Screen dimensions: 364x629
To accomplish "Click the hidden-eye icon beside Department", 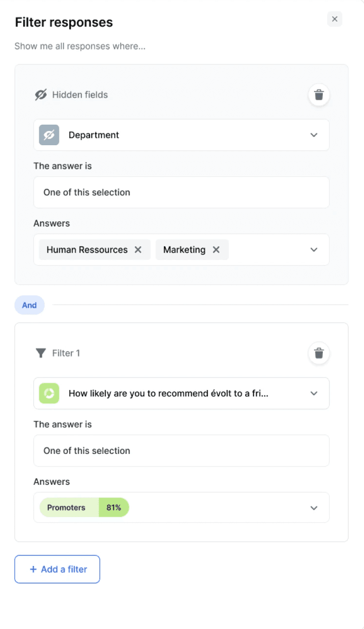I will [x=49, y=135].
